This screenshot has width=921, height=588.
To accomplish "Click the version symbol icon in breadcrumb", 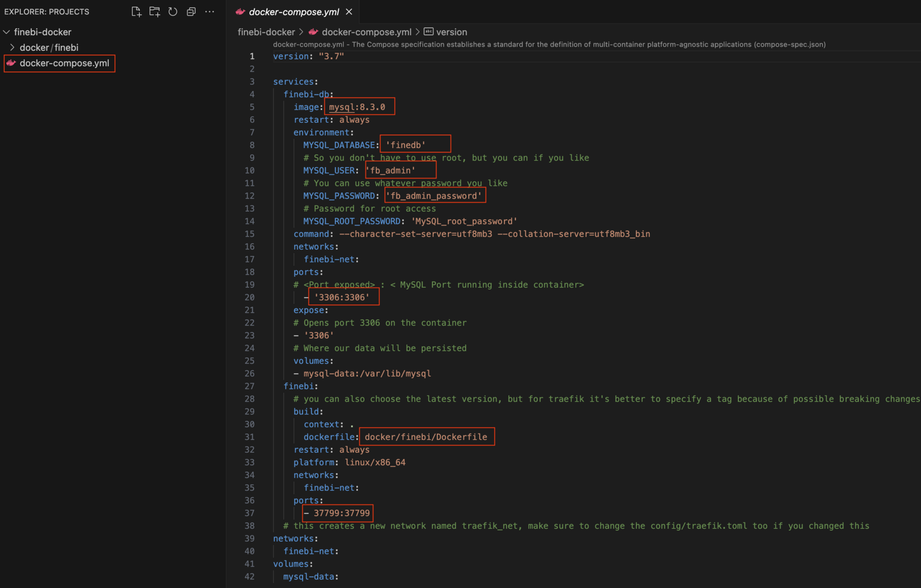I will (x=429, y=32).
